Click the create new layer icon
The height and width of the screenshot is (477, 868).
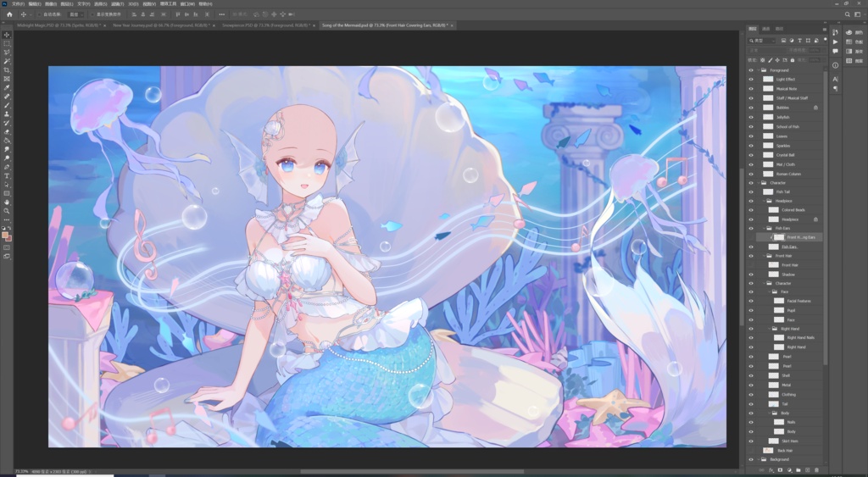807,470
